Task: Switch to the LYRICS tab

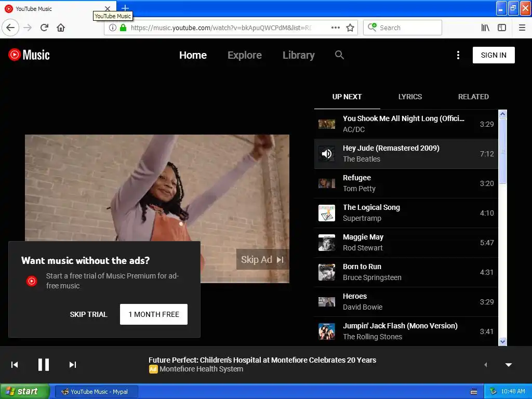Action: point(410,97)
